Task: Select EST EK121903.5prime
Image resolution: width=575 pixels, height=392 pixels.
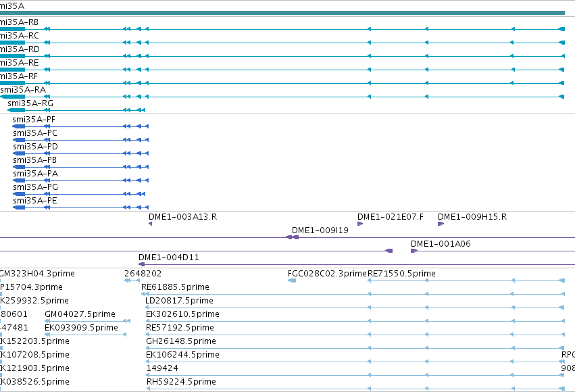Action: 35,369
